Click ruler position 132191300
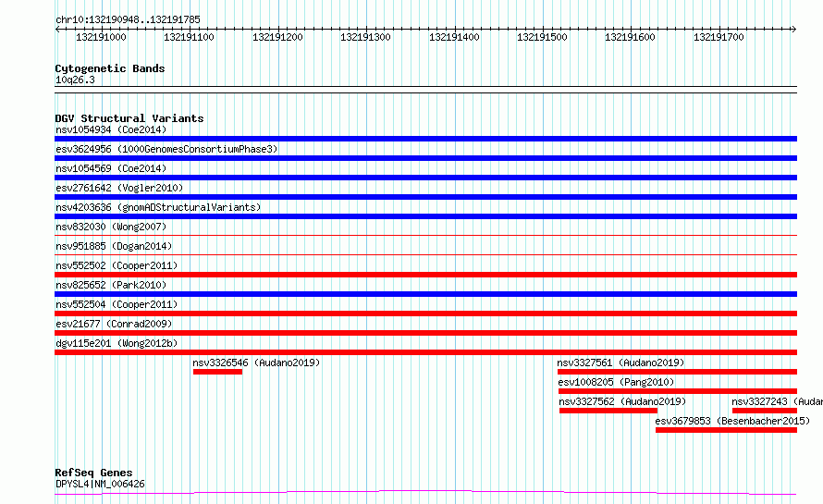The width and height of the screenshot is (823, 504). click(365, 37)
